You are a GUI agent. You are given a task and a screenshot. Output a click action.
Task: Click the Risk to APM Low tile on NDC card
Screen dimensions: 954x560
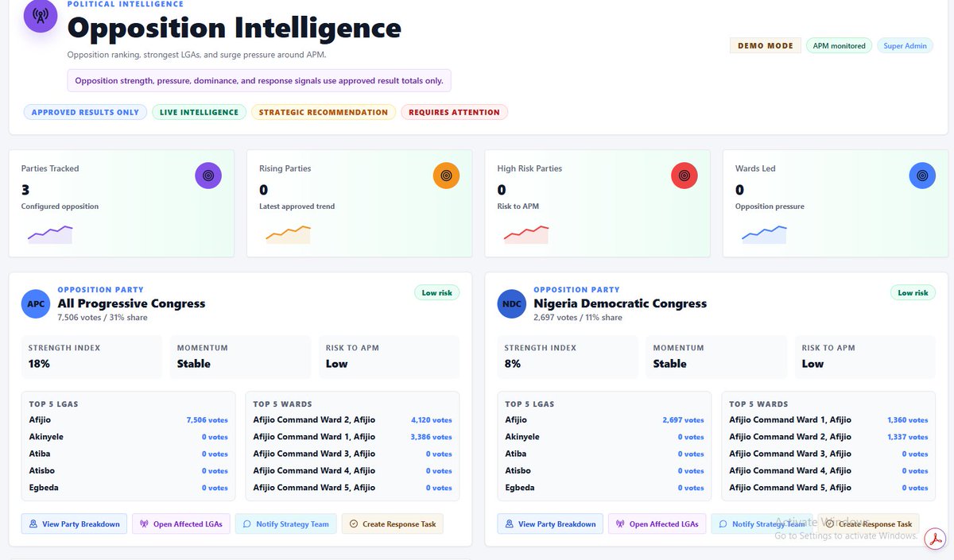pos(865,357)
